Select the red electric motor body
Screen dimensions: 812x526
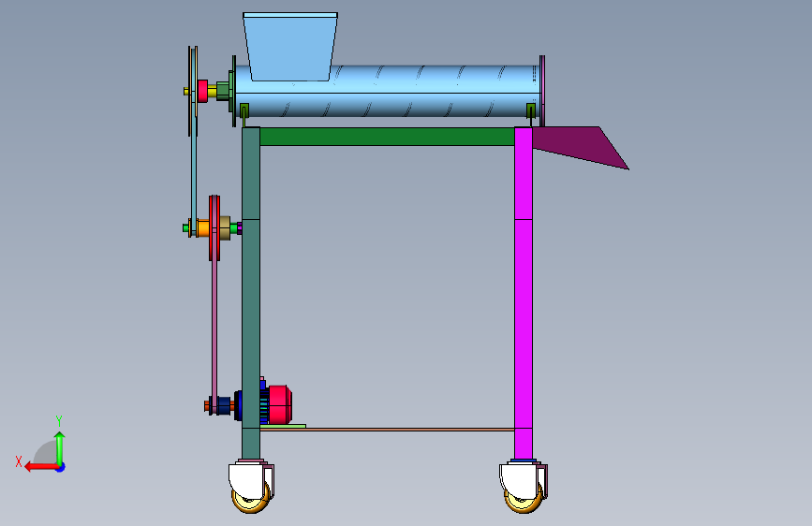click(x=280, y=403)
